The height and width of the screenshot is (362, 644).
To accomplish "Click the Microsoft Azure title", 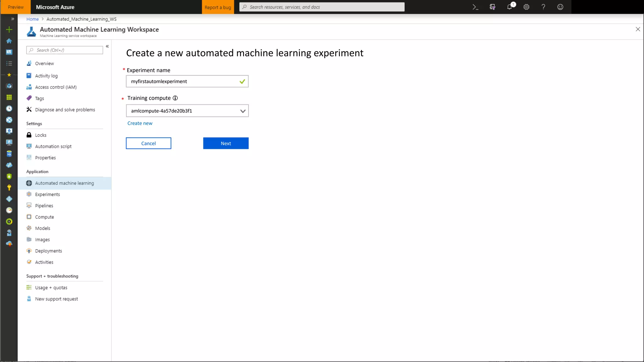I will 55,7.
